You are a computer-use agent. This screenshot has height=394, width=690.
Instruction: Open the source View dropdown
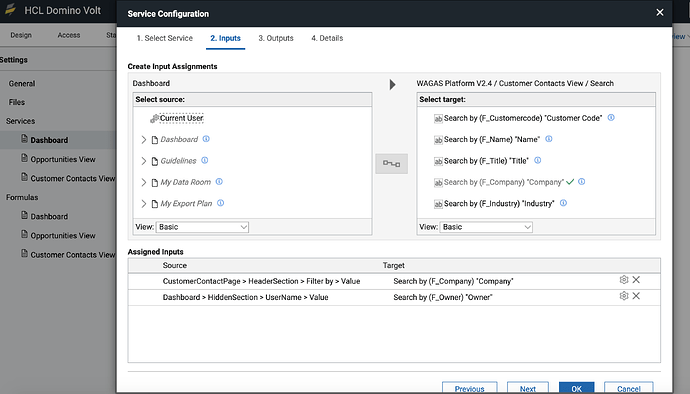(x=202, y=227)
